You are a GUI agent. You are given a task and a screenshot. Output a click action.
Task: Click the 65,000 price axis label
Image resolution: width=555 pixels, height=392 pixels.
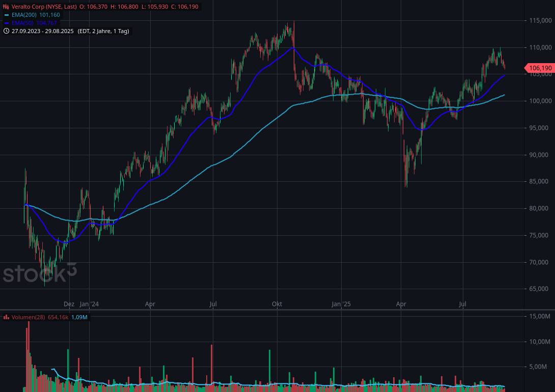tap(540, 289)
